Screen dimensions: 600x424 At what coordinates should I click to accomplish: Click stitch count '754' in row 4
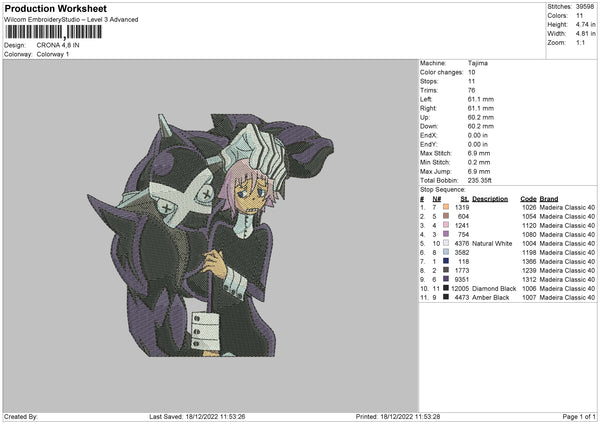pos(463,235)
